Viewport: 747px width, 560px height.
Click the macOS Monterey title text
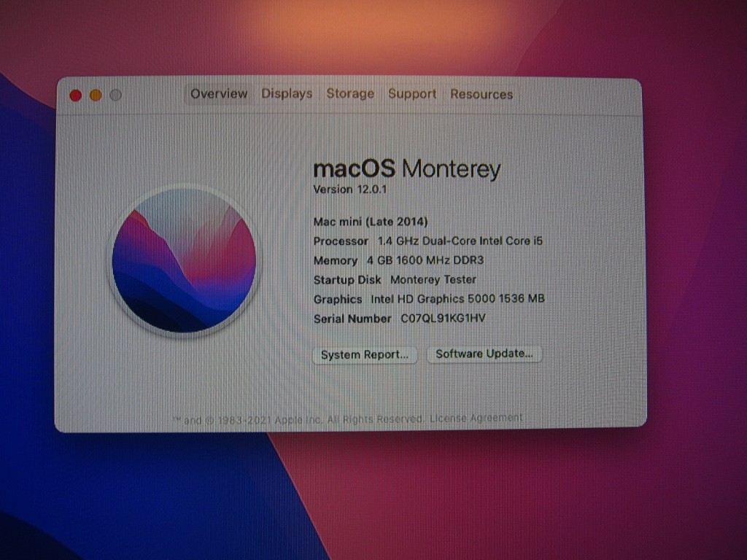pos(407,169)
